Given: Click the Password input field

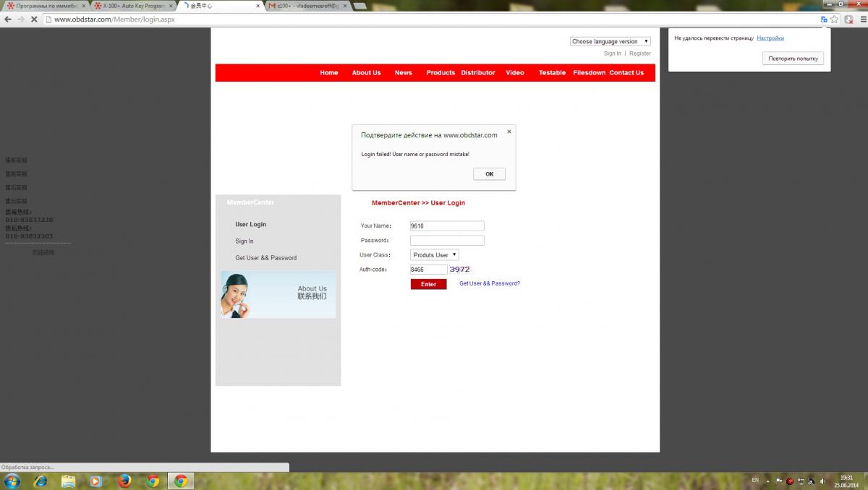Looking at the screenshot, I should click(x=447, y=241).
